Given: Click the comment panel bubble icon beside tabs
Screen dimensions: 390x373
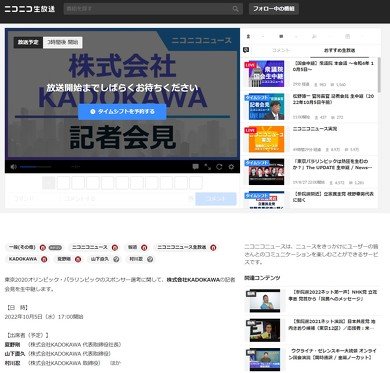Looking at the screenshot, I should click(246, 50).
